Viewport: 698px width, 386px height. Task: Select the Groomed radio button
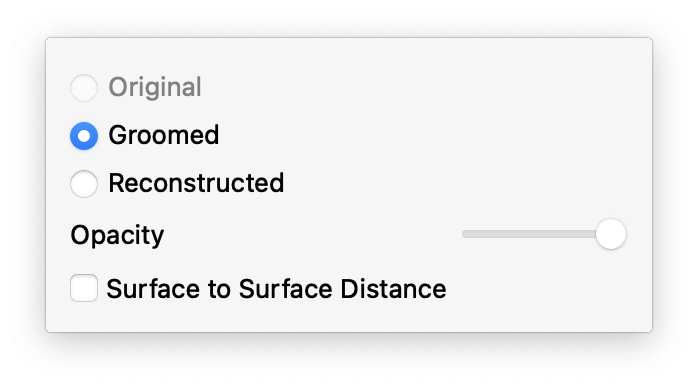tap(84, 136)
